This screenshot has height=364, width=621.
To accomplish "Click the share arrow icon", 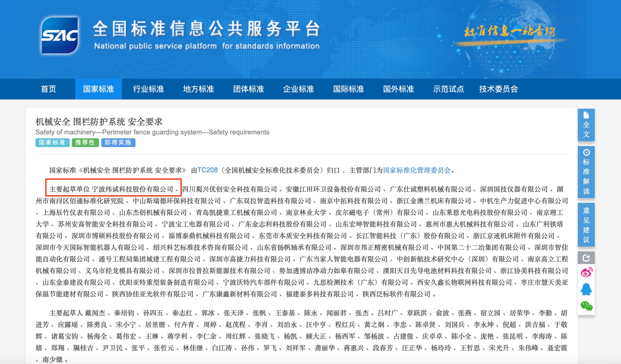I will (586, 258).
